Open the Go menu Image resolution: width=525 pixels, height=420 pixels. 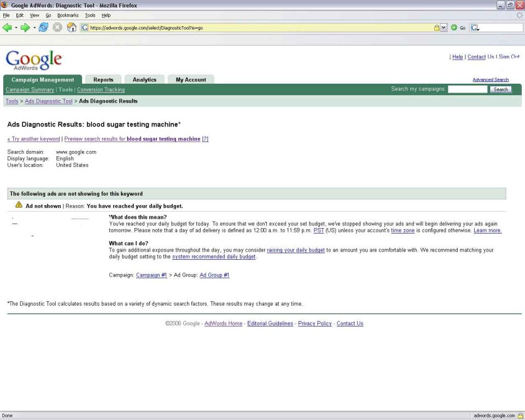[48, 15]
